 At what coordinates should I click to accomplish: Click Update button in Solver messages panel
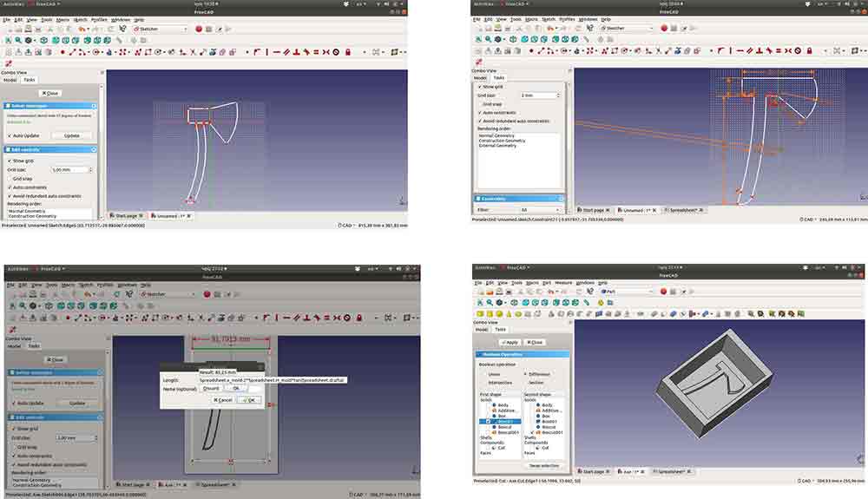pos(72,135)
